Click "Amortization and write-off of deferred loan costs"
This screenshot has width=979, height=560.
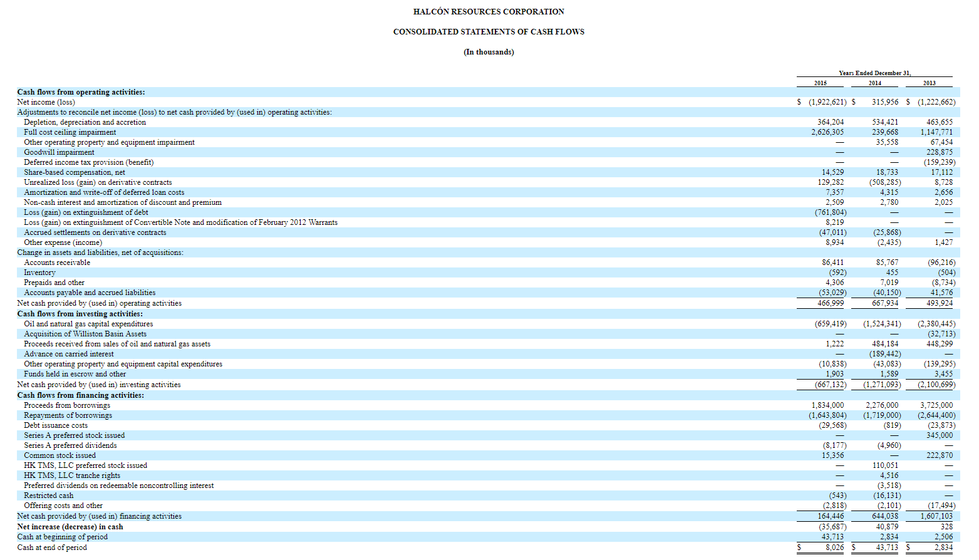[x=104, y=192]
